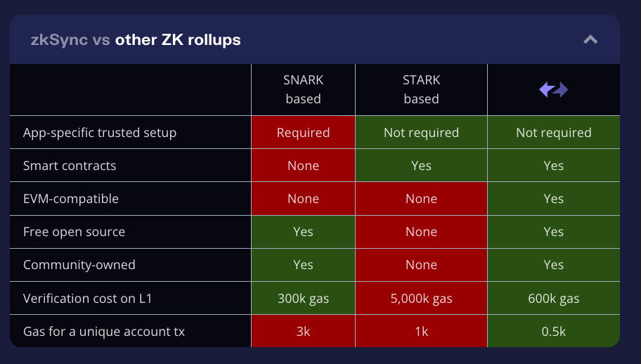
Task: Select the STARK based column header
Action: (422, 89)
